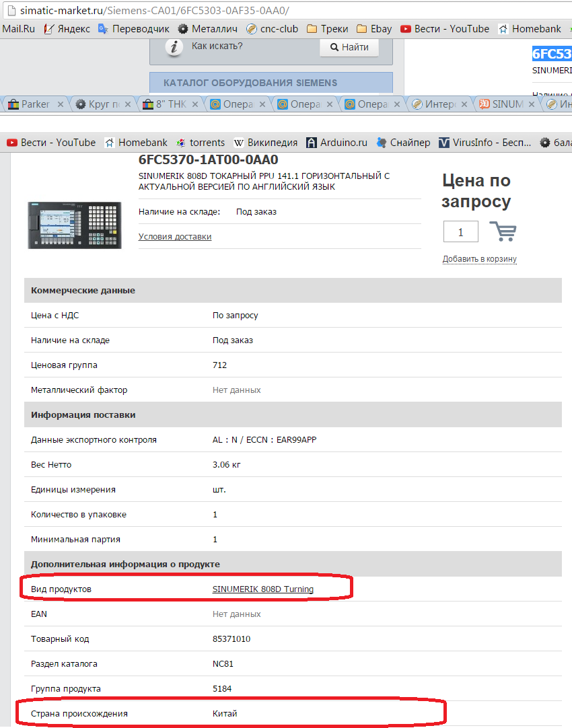
Task: Click the EAN row label
Action: (39, 614)
